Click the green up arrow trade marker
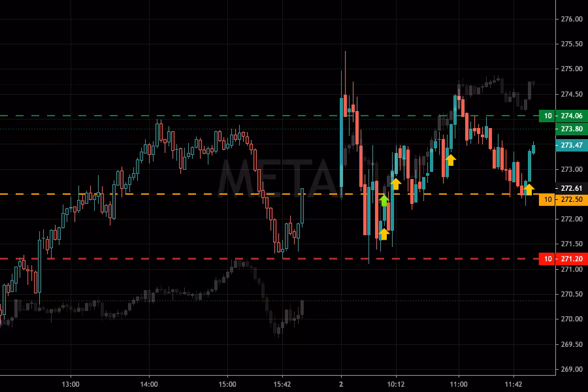The width and height of the screenshot is (588, 392). (384, 201)
